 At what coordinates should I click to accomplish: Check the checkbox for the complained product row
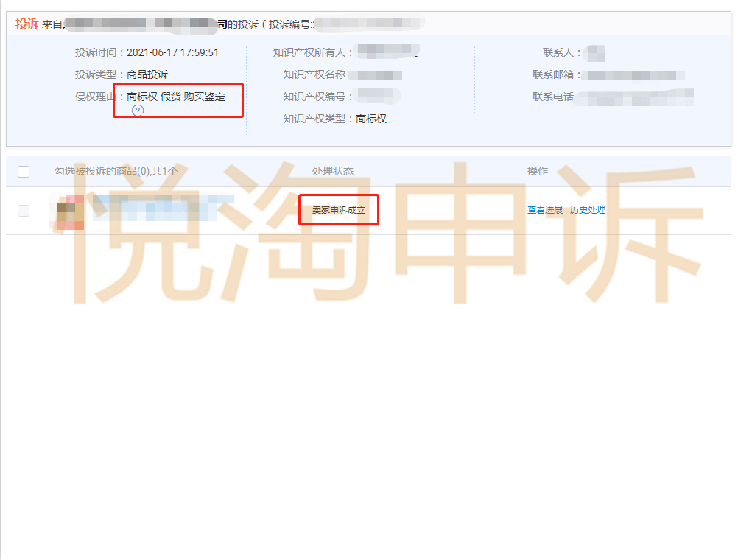point(24,209)
